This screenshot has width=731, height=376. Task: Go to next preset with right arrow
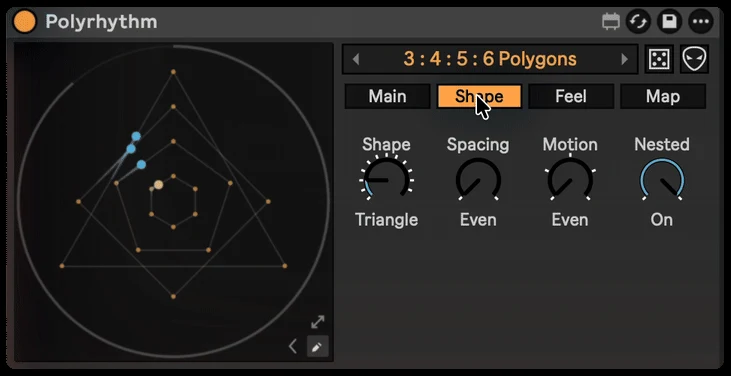pyautogui.click(x=624, y=59)
